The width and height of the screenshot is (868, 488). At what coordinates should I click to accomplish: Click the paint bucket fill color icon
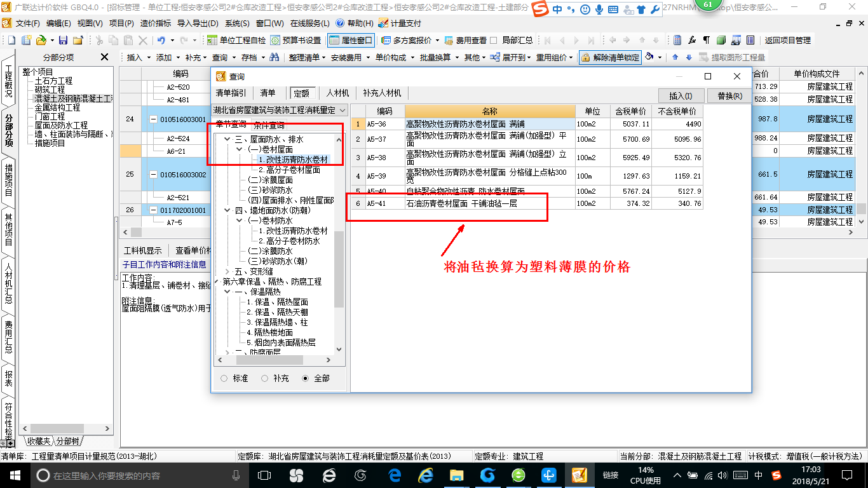pos(649,57)
